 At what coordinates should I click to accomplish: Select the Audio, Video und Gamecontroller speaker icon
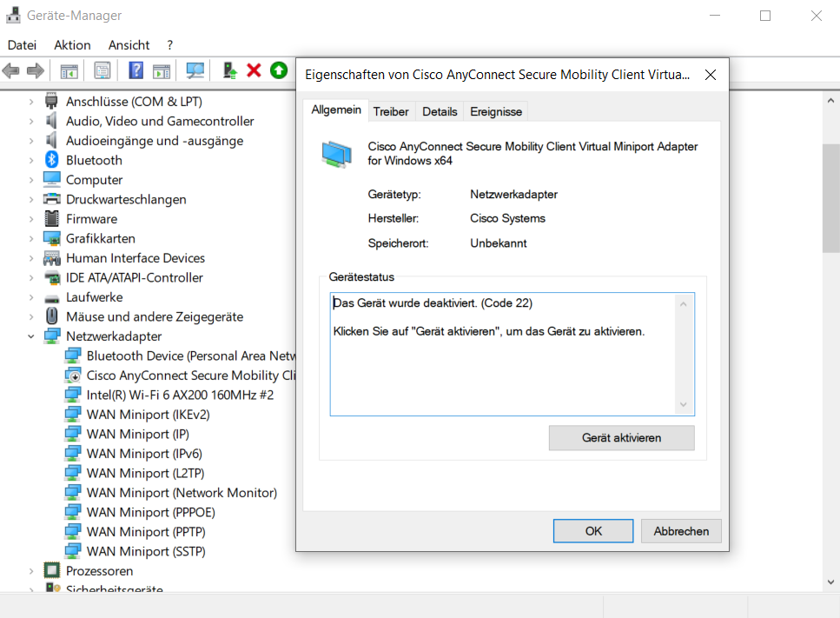(x=51, y=121)
